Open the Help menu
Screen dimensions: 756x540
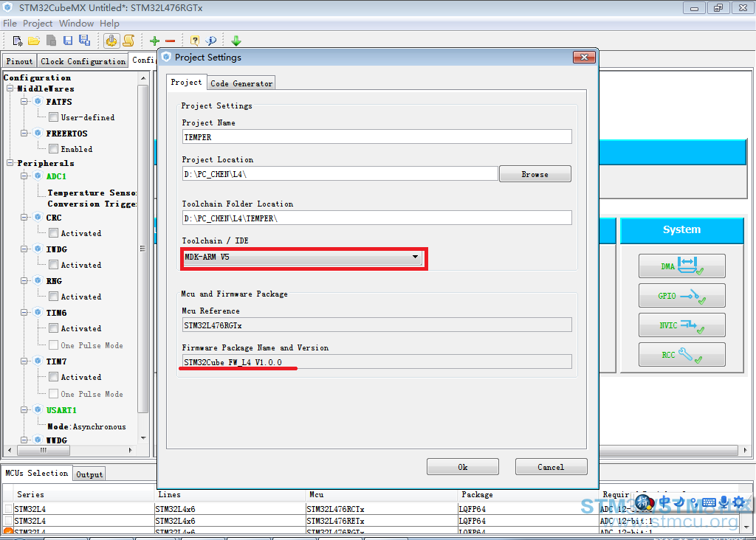(x=109, y=23)
